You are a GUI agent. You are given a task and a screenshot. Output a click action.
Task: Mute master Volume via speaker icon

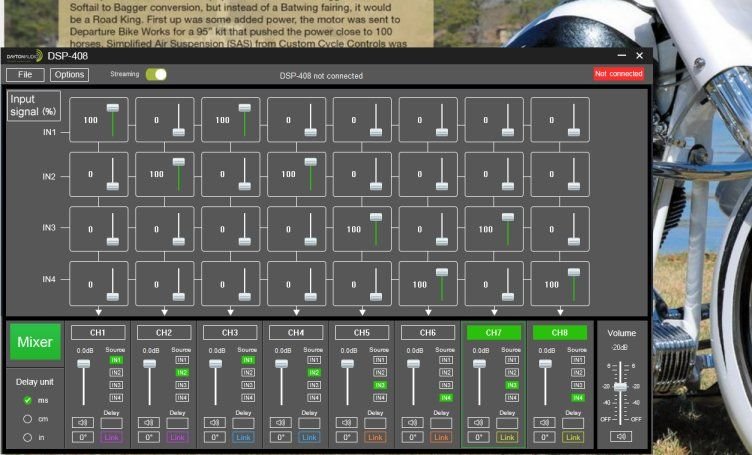coord(621,436)
